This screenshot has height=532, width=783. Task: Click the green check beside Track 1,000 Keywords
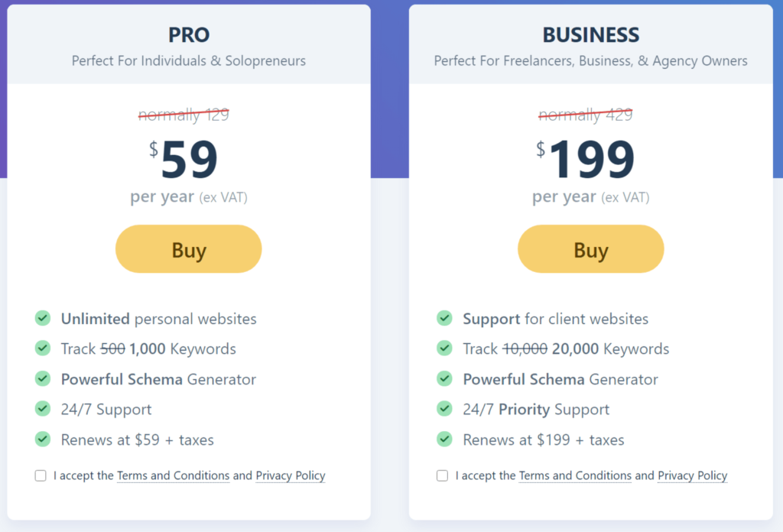(42, 349)
